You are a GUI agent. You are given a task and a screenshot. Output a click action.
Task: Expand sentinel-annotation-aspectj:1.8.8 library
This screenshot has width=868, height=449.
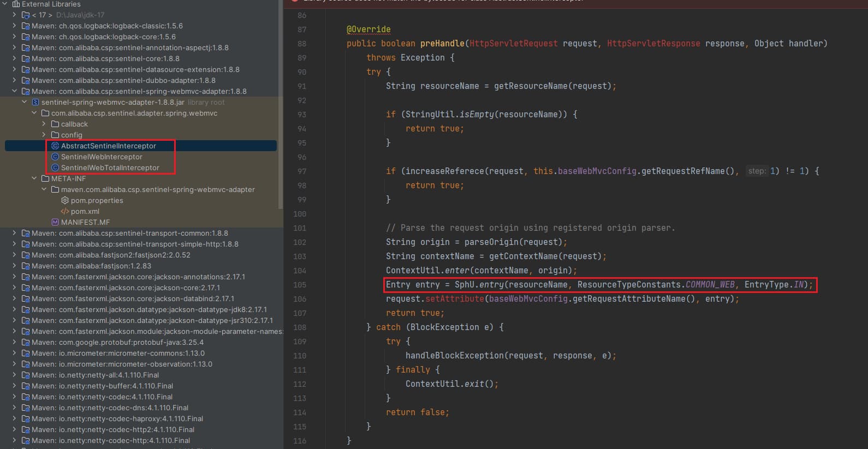click(x=15, y=47)
